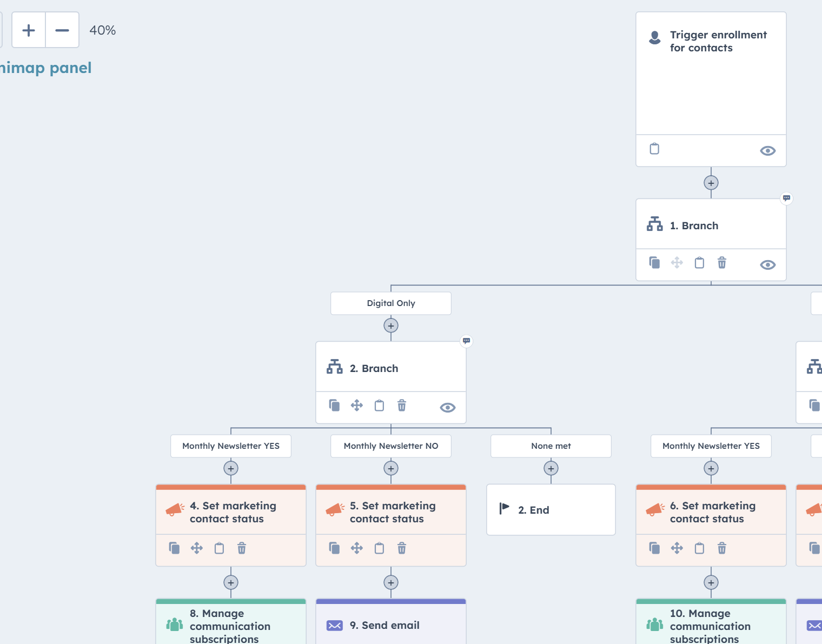The image size is (822, 644).
Task: Delete the "6. Set marketing contact status" action
Action: (721, 548)
